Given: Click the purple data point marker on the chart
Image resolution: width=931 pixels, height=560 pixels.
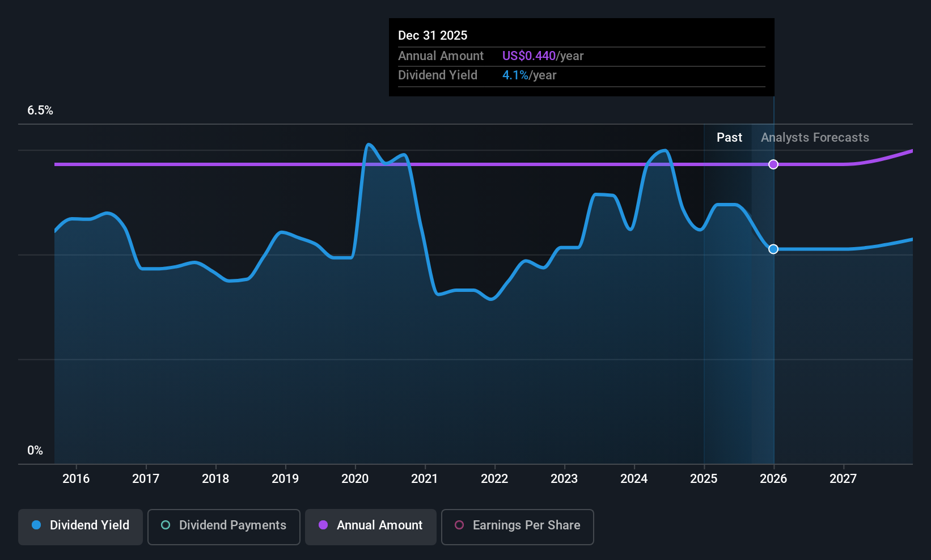Looking at the screenshot, I should [x=773, y=164].
